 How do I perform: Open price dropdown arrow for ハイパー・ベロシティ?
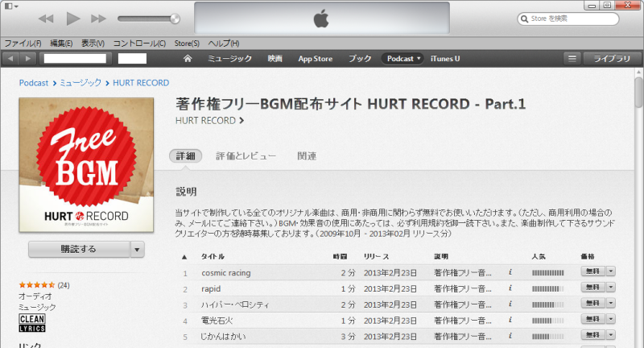pos(611,303)
